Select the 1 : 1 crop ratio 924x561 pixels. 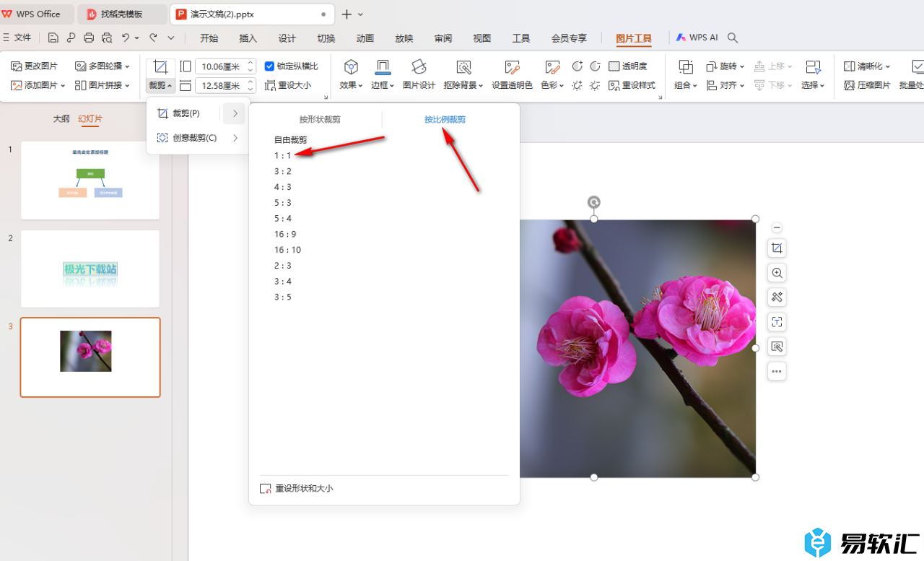coord(282,155)
